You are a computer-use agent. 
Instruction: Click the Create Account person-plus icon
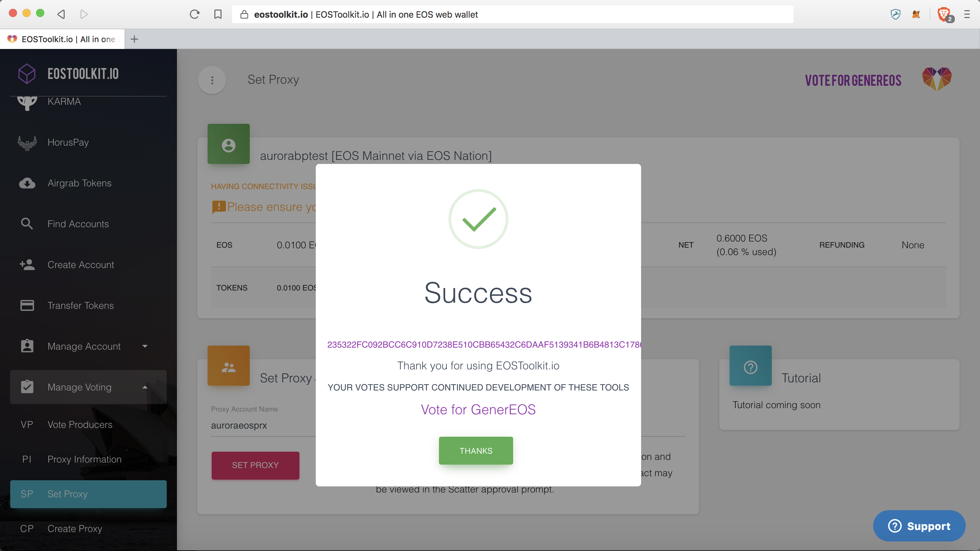[27, 264]
